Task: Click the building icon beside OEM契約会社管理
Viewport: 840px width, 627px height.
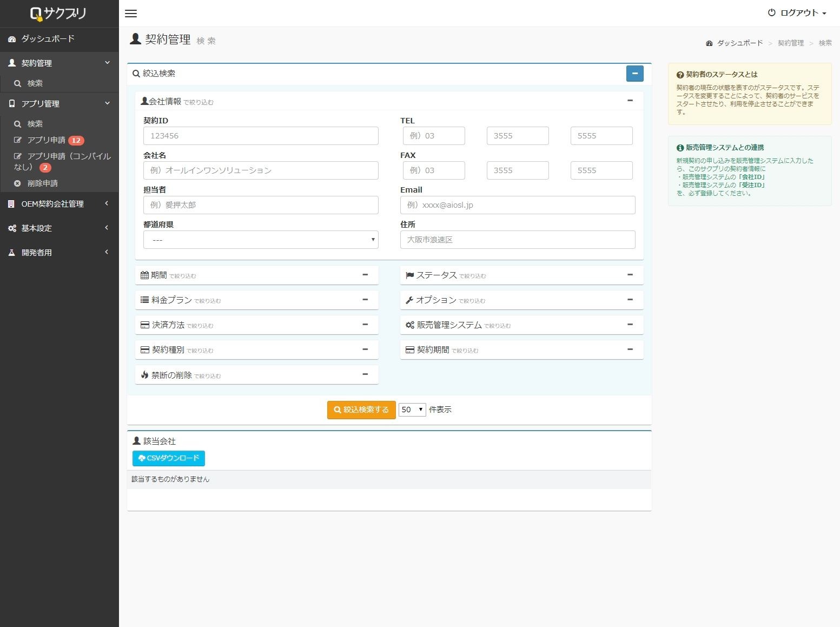Action: click(x=11, y=204)
